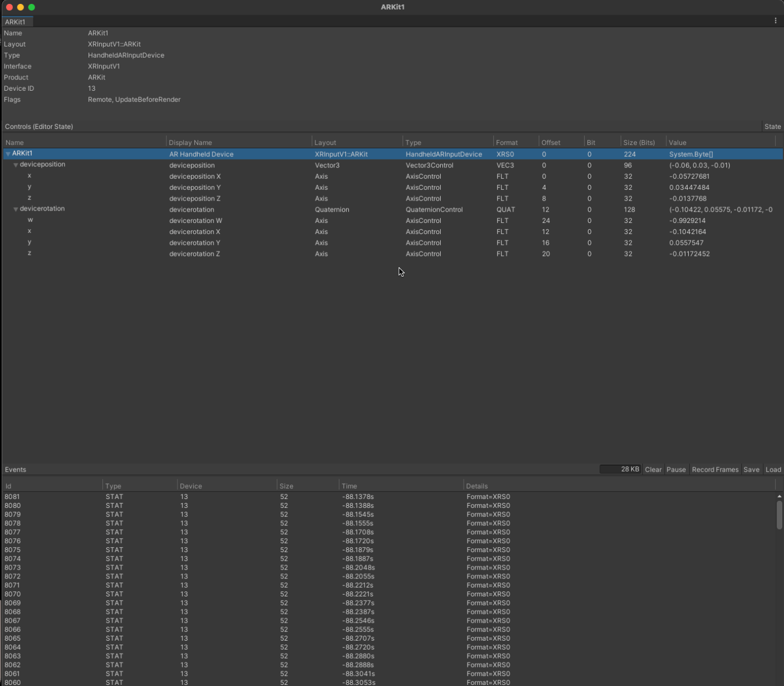Click Format=XRS0 details of event 8077
The height and width of the screenshot is (686, 784).
pos(488,533)
